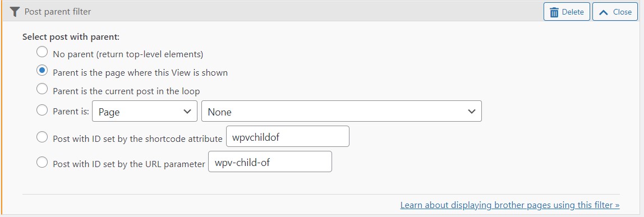This screenshot has width=644, height=217.
Task: Choose Parent is the current post in loop
Action: coord(42,89)
